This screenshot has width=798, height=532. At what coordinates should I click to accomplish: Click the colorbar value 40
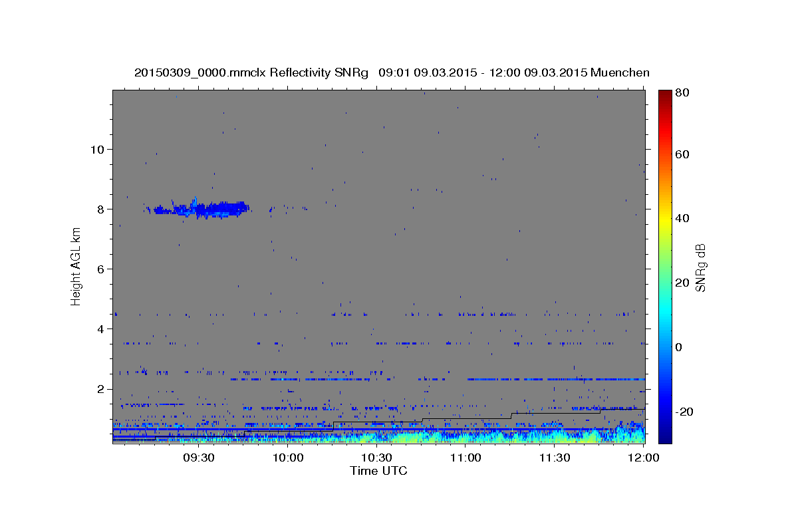(x=683, y=218)
